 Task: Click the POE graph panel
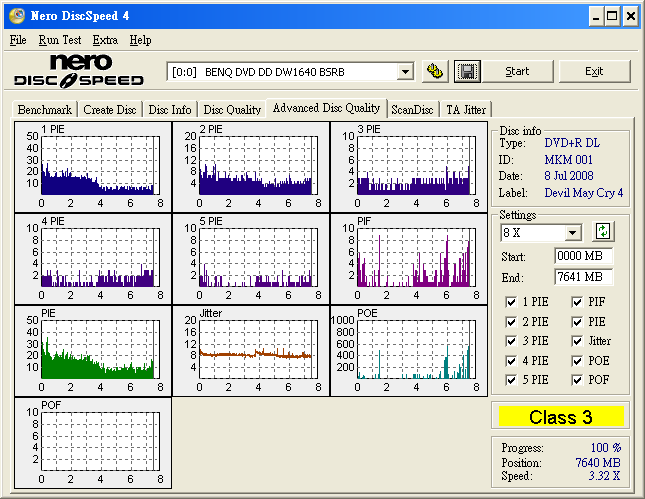pos(408,351)
